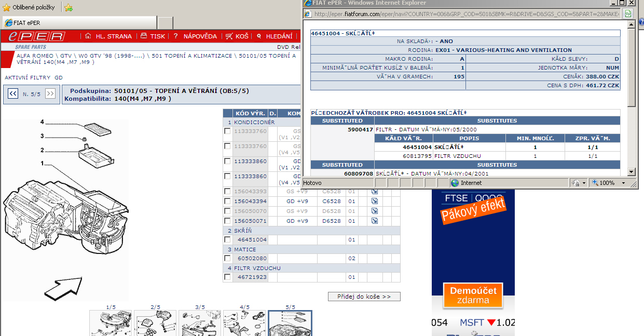Select checkbox for air filter part 46721923
The width and height of the screenshot is (644, 336).
pyautogui.click(x=227, y=277)
